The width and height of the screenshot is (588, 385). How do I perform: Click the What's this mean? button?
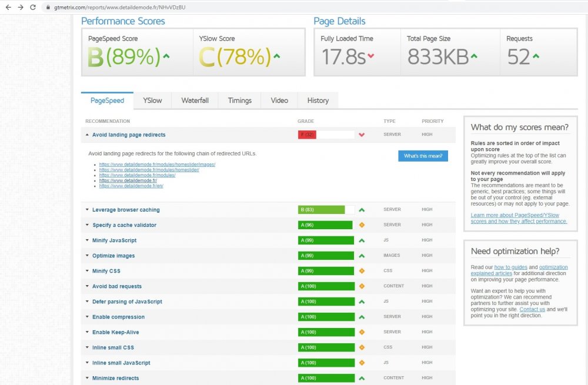[x=423, y=156]
